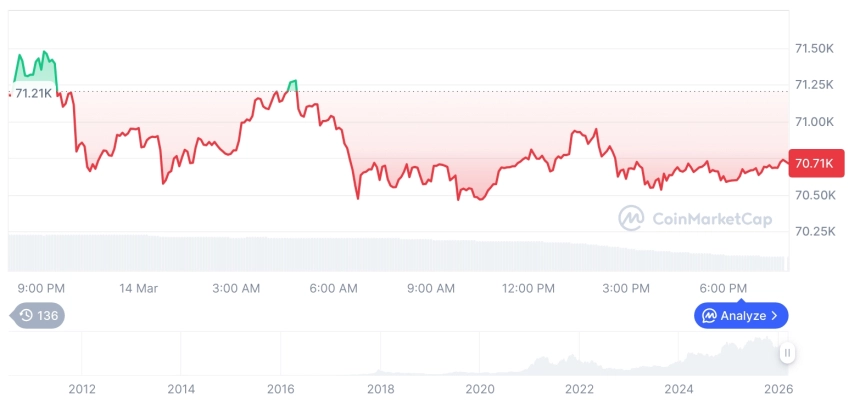Expand the Analyze chevron arrow
The image size is (860, 401).
tap(775, 316)
